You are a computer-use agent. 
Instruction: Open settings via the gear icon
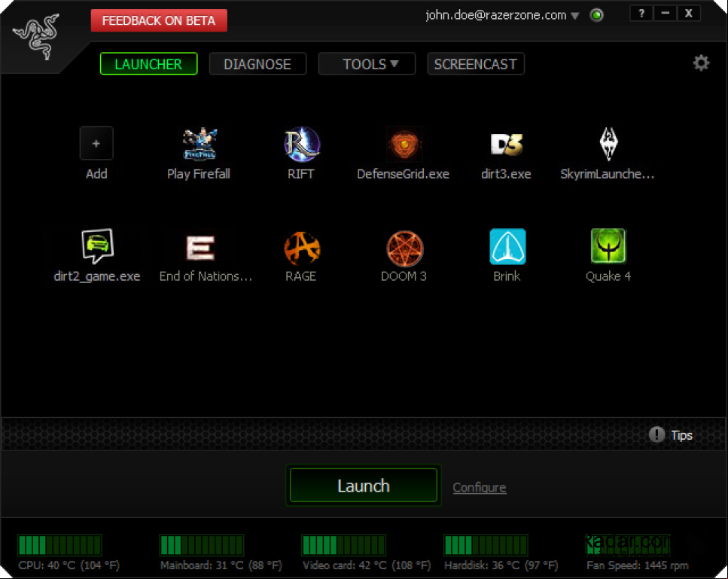(701, 62)
